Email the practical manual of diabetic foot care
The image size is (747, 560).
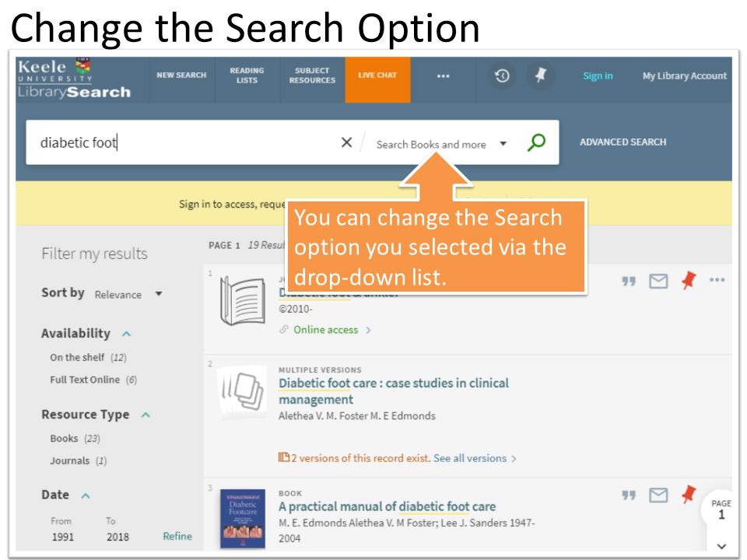tap(658, 495)
